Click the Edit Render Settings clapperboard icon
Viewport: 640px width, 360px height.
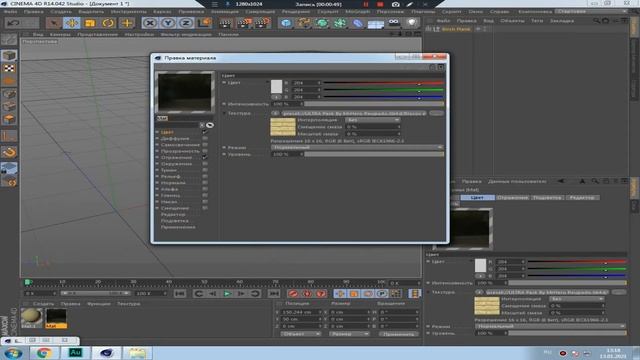point(262,23)
